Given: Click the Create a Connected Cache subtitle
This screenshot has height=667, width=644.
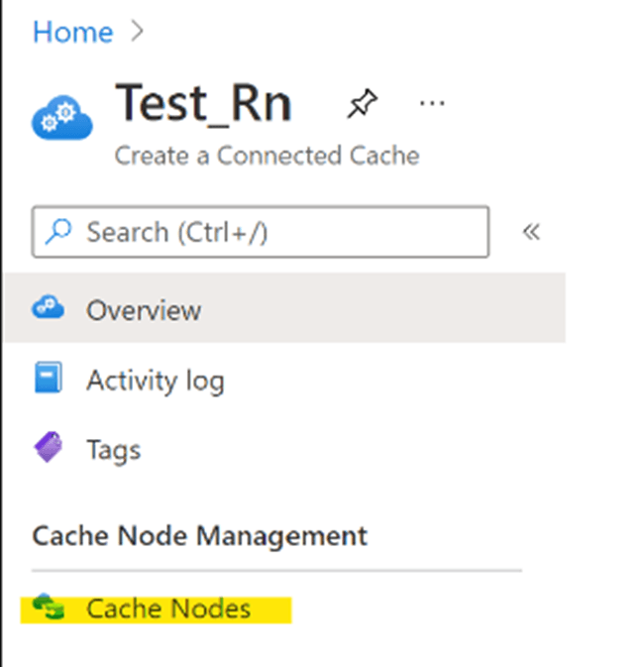Looking at the screenshot, I should tap(268, 156).
